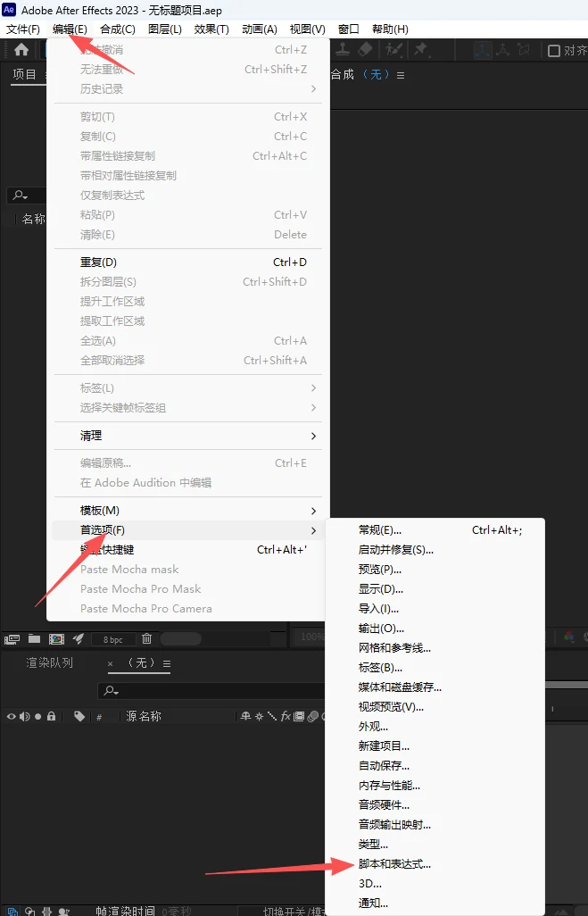Click the trash delete icon in Project panel
The image size is (588, 916).
(x=147, y=638)
